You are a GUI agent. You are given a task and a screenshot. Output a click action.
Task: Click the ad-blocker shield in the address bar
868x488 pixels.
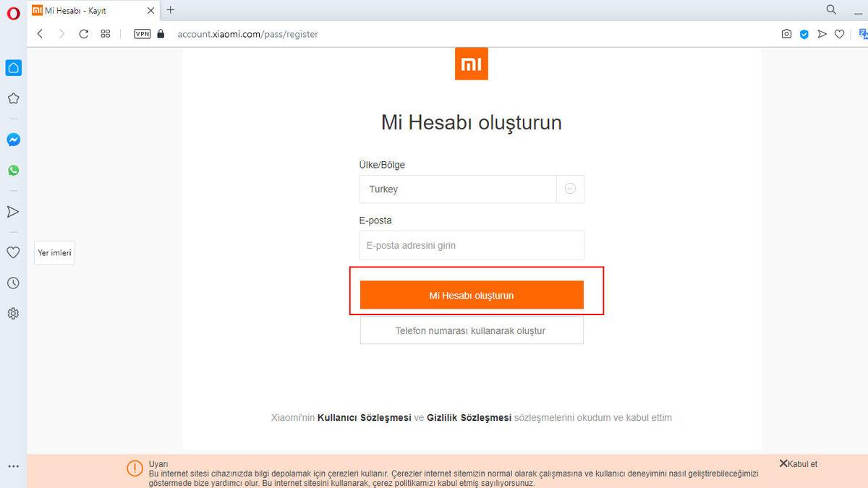pyautogui.click(x=804, y=33)
